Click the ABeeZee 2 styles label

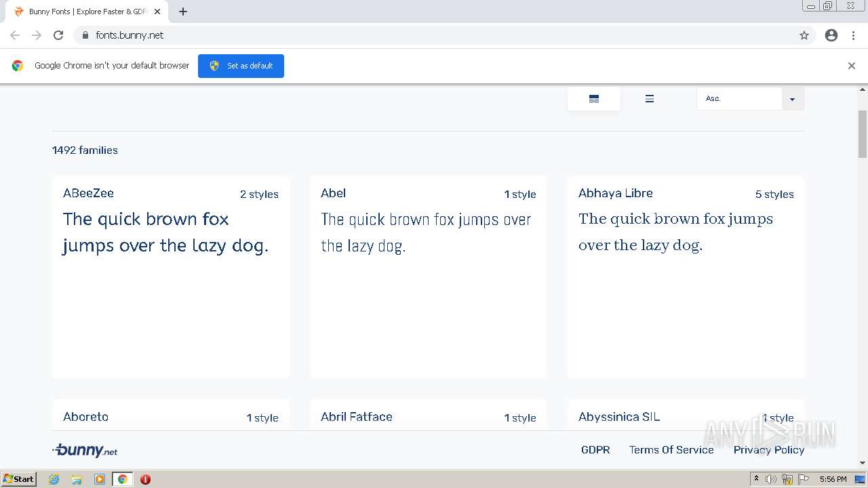(259, 195)
